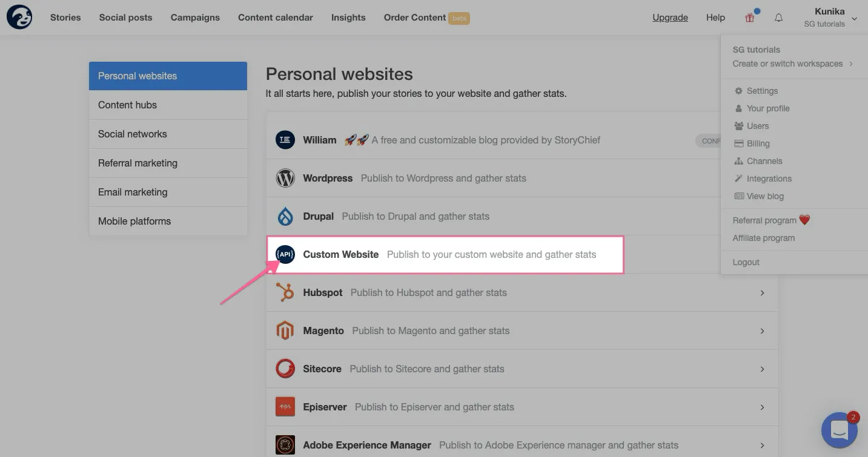Click the Adobe Experience Manager icon
The width and height of the screenshot is (868, 457).
[285, 445]
